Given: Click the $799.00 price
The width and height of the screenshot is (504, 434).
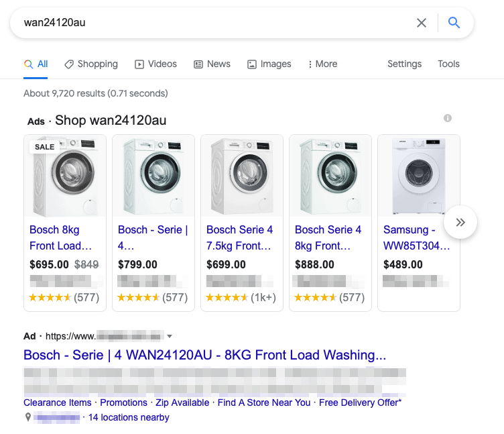Looking at the screenshot, I should tap(137, 264).
